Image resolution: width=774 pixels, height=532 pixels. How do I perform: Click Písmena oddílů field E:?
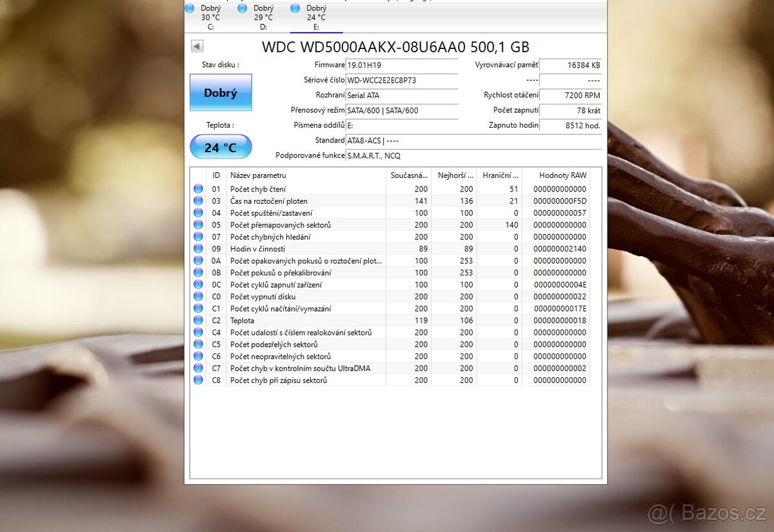coord(402,126)
